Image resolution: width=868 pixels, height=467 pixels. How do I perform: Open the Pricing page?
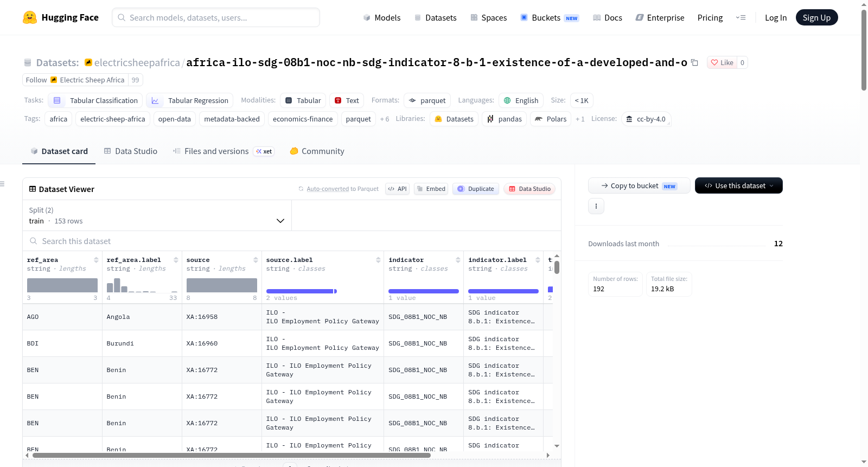[x=710, y=17]
